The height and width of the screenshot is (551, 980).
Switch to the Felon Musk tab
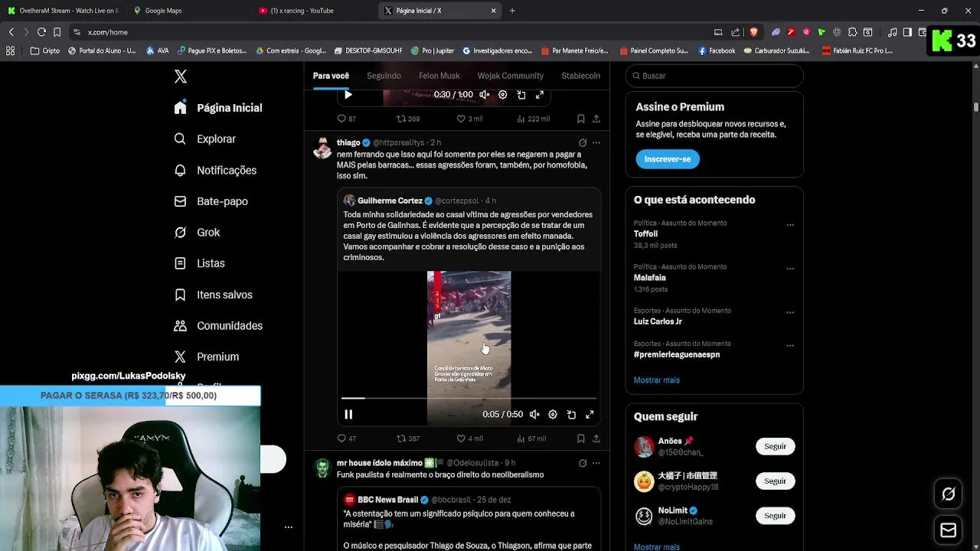coord(439,76)
